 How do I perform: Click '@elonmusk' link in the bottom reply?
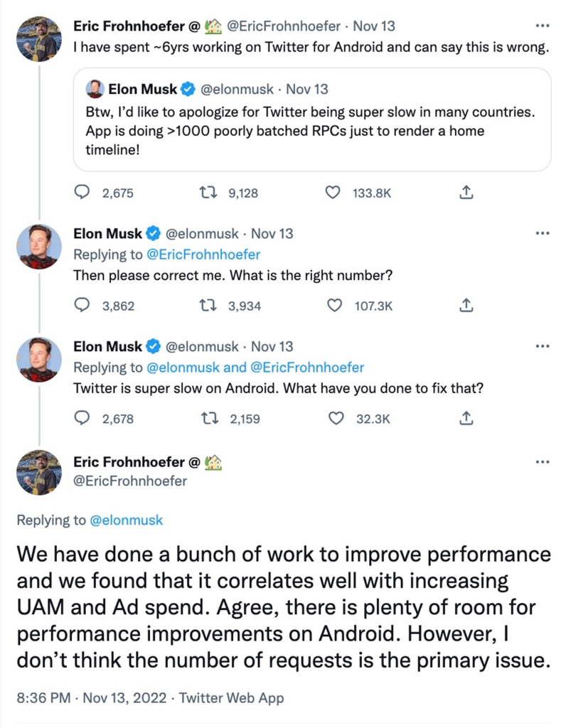click(x=127, y=520)
